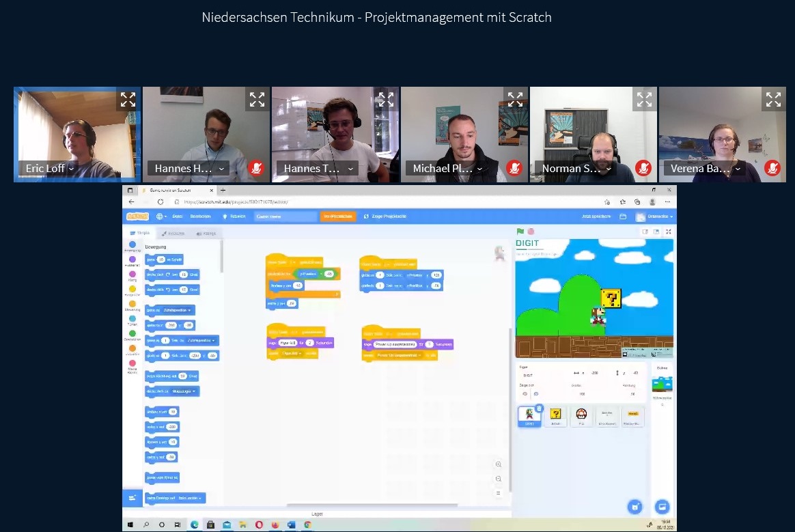Click the Scratch logo in the menu bar

137,216
